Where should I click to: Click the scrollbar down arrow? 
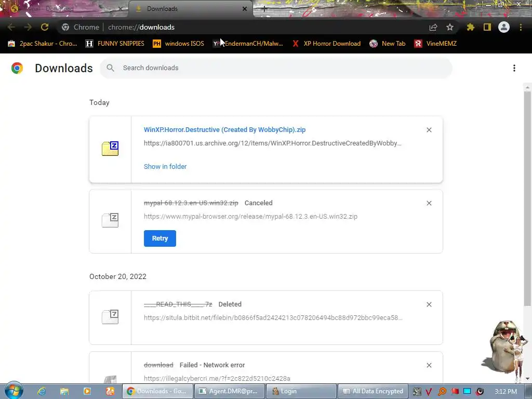[527, 379]
